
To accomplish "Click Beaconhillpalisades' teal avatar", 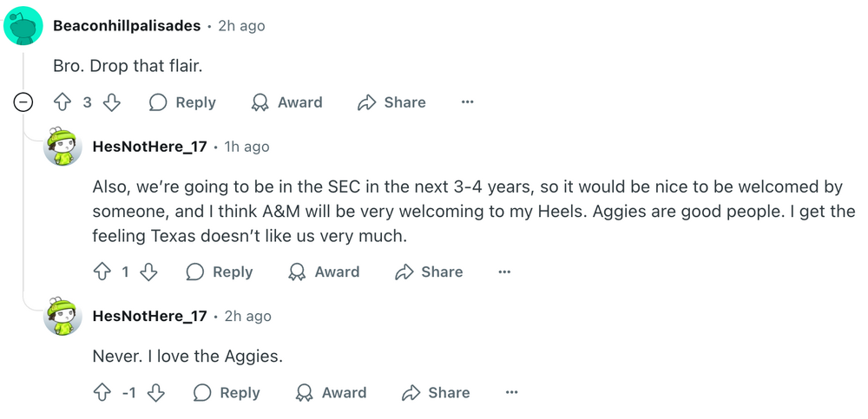I will coord(23,26).
